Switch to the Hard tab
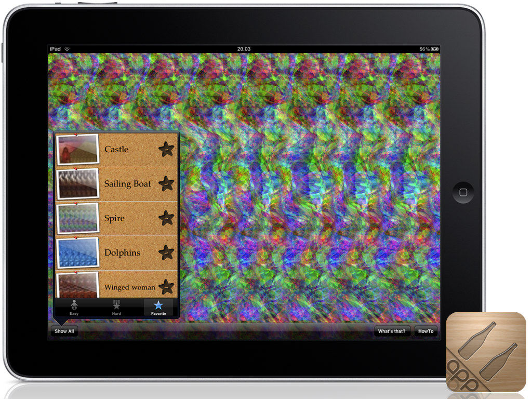The image size is (532, 399). (116, 308)
